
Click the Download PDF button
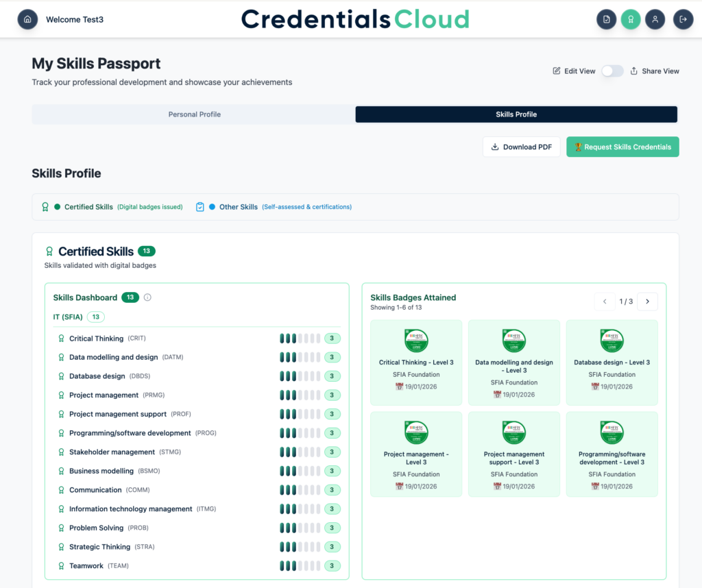point(521,147)
